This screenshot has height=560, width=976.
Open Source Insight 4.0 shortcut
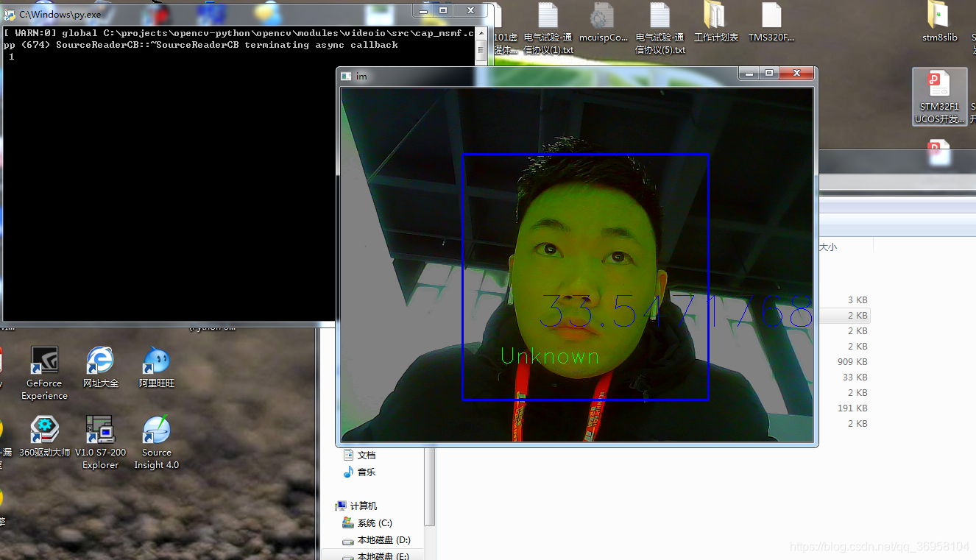tap(156, 442)
